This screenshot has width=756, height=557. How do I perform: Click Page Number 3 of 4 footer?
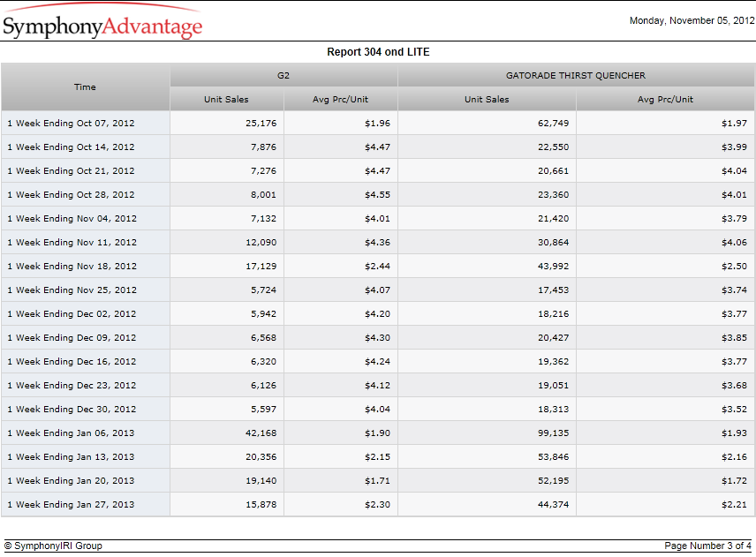(707, 546)
